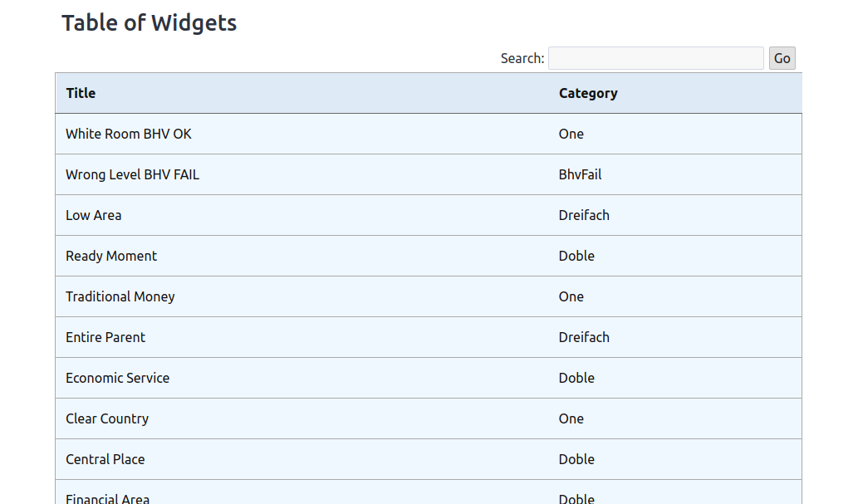Image resolution: width=858 pixels, height=504 pixels.
Task: Click the Title column header
Action: click(x=81, y=93)
